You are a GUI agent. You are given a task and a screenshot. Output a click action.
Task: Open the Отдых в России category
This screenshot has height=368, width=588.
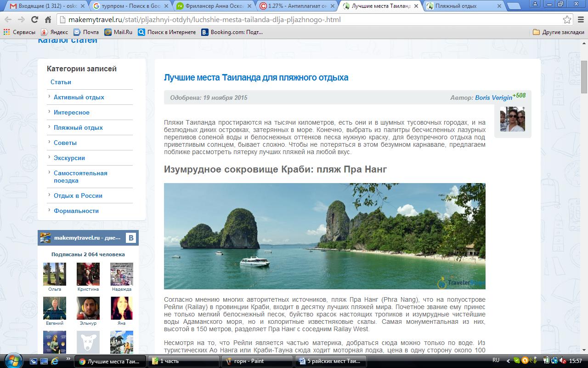coord(78,195)
